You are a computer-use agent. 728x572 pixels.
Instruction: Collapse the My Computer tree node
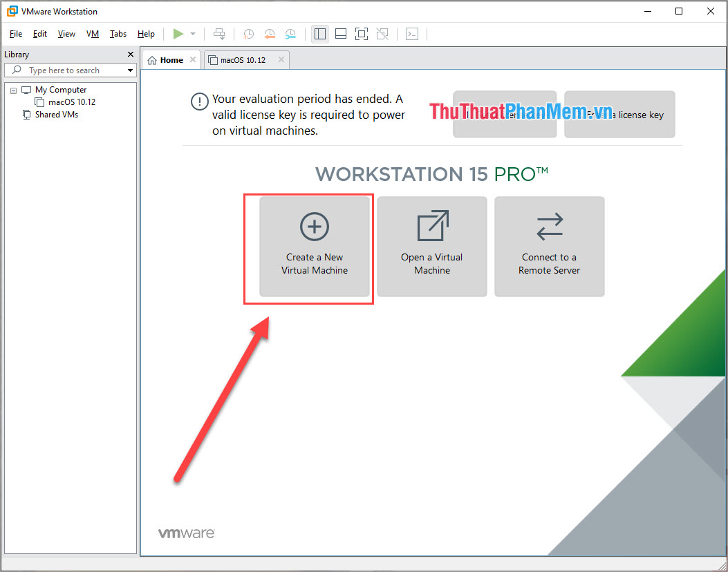(x=14, y=90)
